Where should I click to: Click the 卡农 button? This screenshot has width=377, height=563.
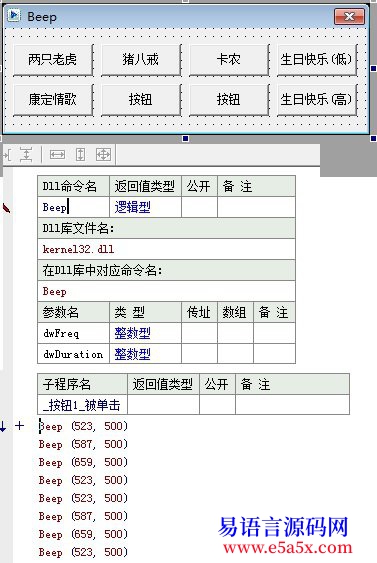click(229, 60)
